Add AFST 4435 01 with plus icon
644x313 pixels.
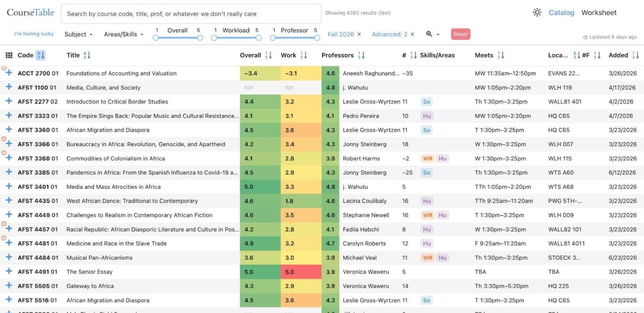pos(9,201)
